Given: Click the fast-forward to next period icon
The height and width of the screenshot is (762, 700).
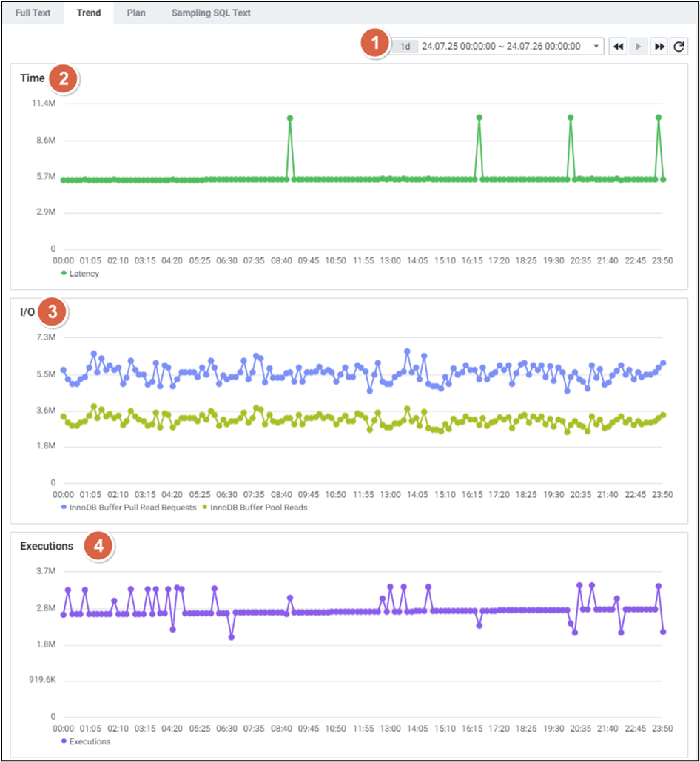Looking at the screenshot, I should pos(659,47).
